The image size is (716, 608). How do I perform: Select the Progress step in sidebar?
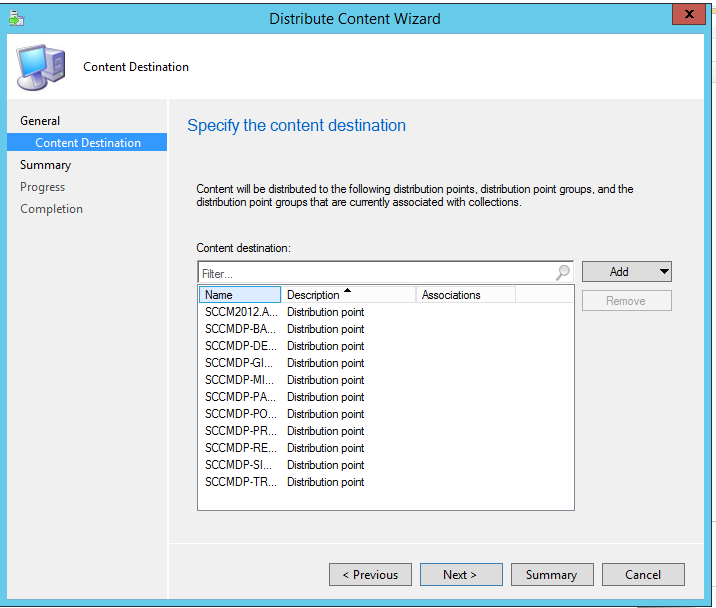tap(42, 187)
